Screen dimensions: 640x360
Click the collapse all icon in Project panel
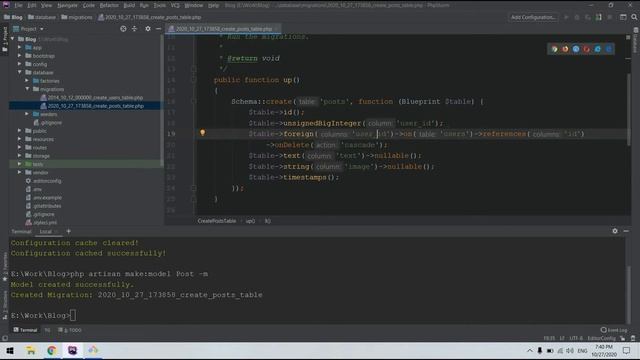[134, 29]
